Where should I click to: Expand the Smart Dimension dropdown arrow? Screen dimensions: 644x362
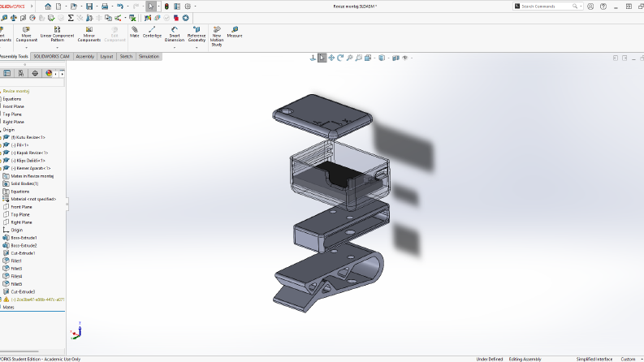(175, 48)
